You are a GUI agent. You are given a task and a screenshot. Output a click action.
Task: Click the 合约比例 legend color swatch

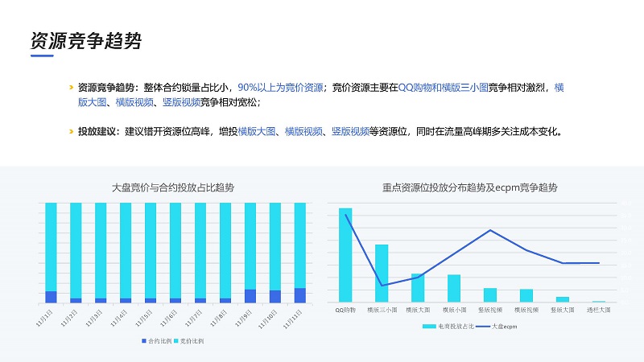tap(143, 341)
